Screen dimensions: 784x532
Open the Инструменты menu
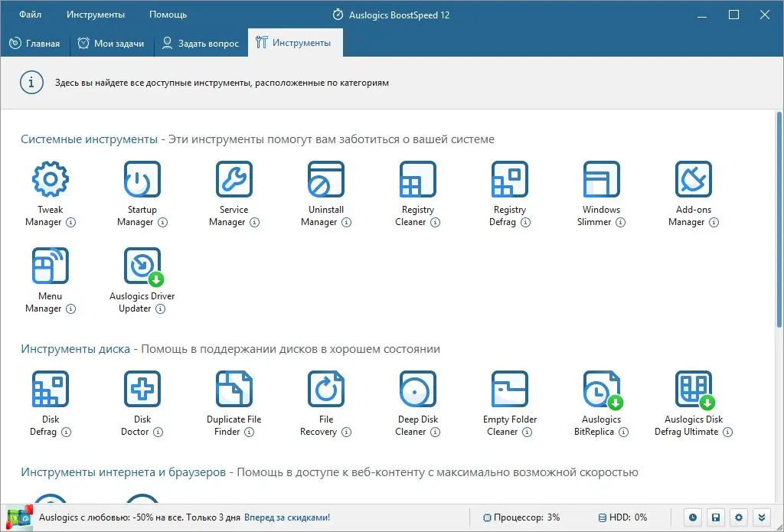pyautogui.click(x=95, y=14)
